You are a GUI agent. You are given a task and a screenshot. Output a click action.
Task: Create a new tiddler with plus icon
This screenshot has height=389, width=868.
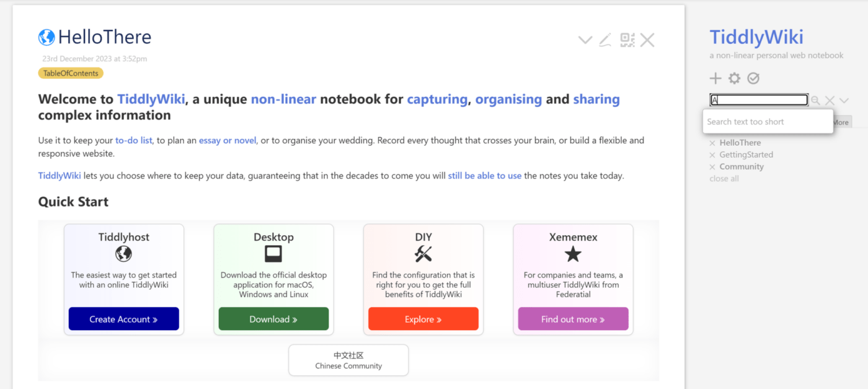715,78
